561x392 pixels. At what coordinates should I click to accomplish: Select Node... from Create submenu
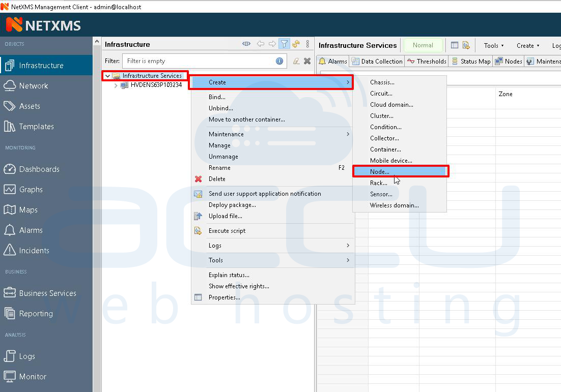tap(400, 171)
